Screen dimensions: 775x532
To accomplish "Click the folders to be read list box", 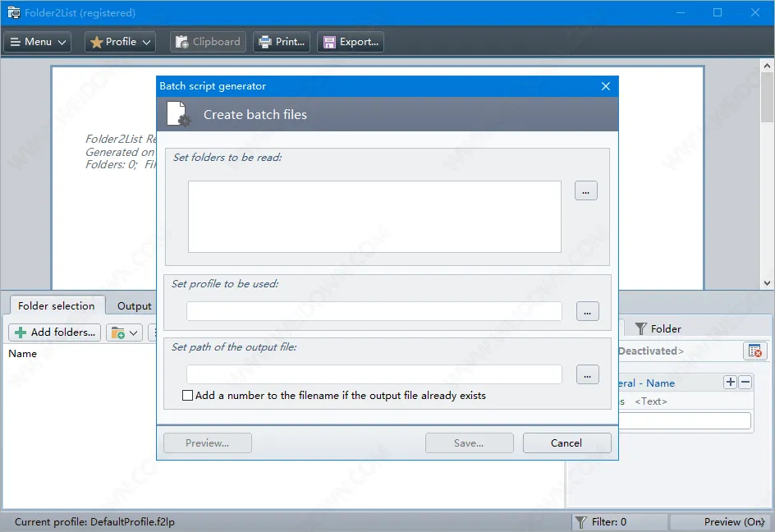I will [x=374, y=217].
